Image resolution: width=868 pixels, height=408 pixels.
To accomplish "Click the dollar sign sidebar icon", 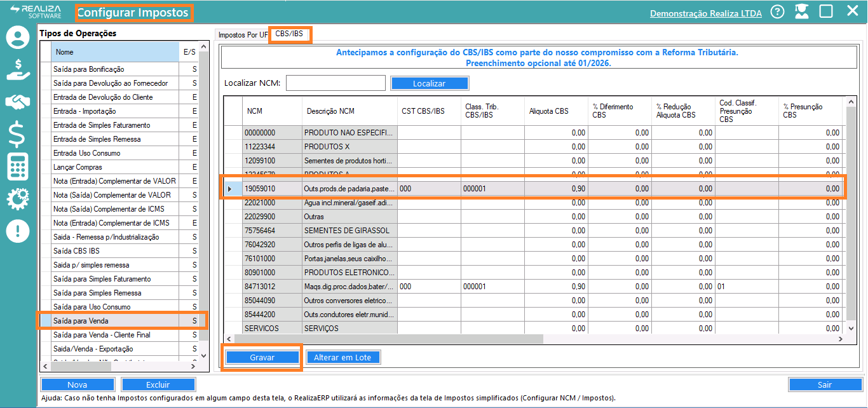I will pos(18,135).
